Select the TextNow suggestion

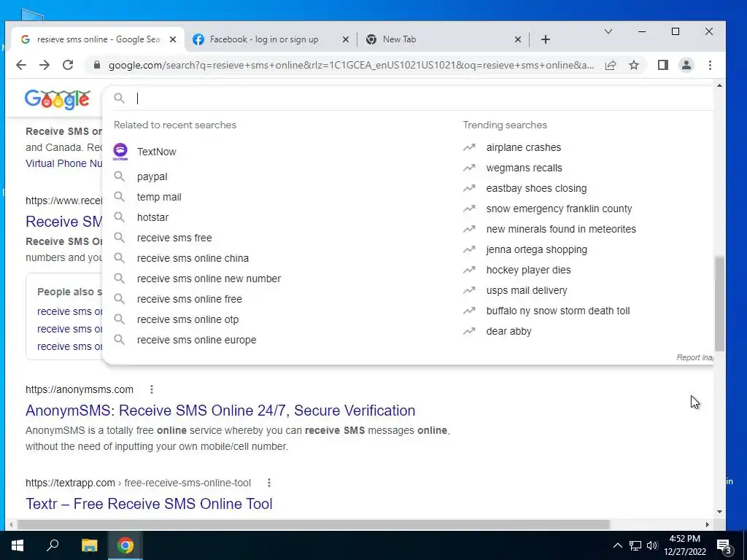157,152
